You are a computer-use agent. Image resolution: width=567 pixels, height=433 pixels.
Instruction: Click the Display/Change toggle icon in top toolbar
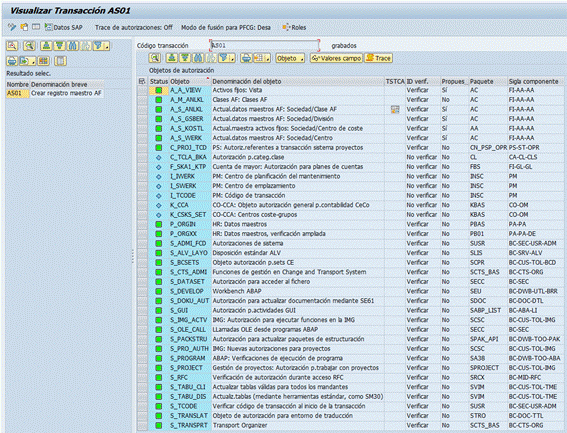(12, 27)
